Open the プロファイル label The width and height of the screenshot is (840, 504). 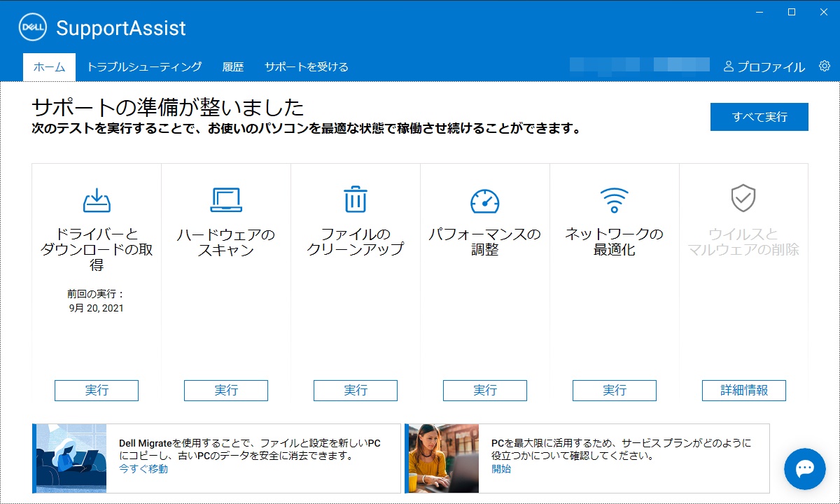pyautogui.click(x=771, y=67)
